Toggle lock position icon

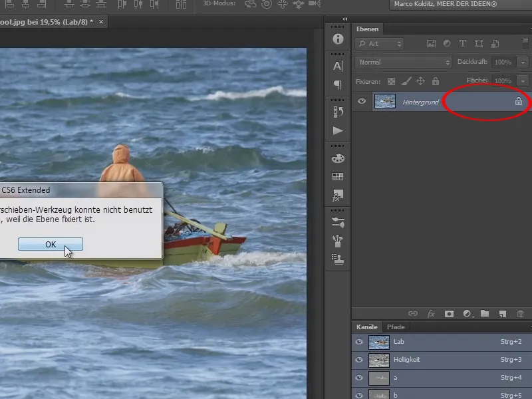tap(421, 81)
